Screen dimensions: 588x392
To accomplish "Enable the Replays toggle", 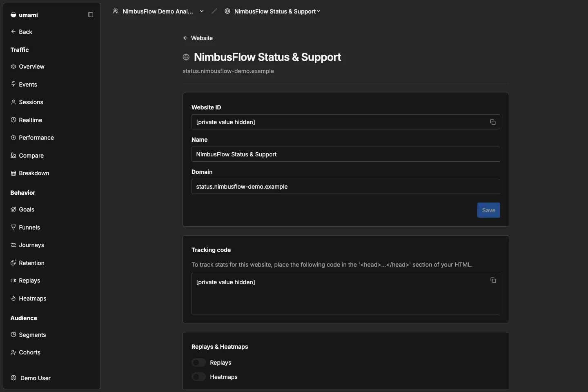I will coord(199,363).
